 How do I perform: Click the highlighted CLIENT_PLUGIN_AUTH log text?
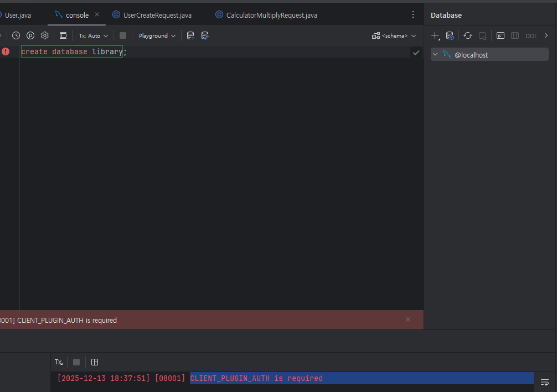(x=256, y=379)
